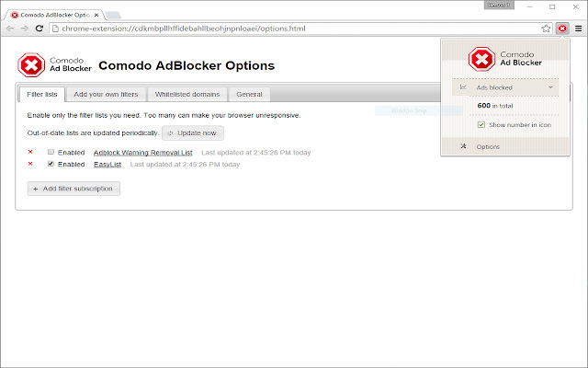
Task: Click the address bar URL field
Action: click(300, 29)
